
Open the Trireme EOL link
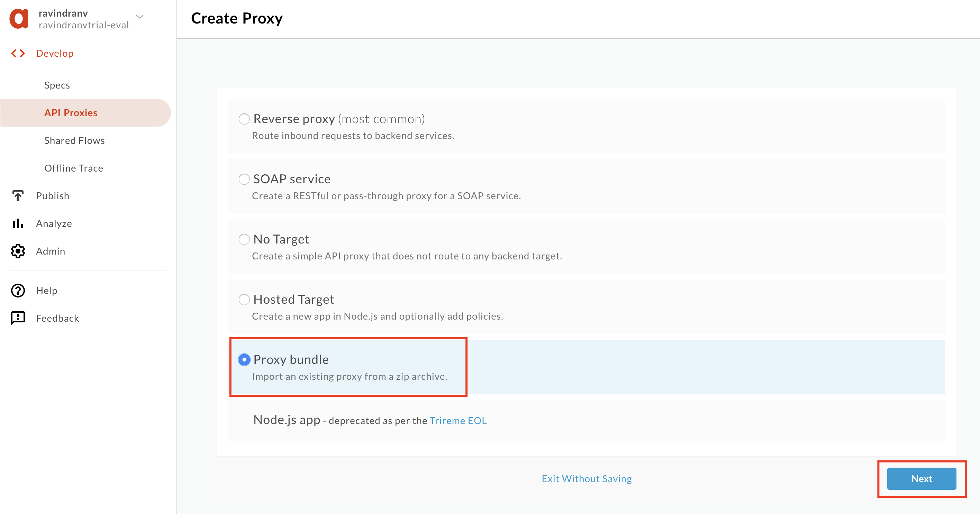(458, 421)
